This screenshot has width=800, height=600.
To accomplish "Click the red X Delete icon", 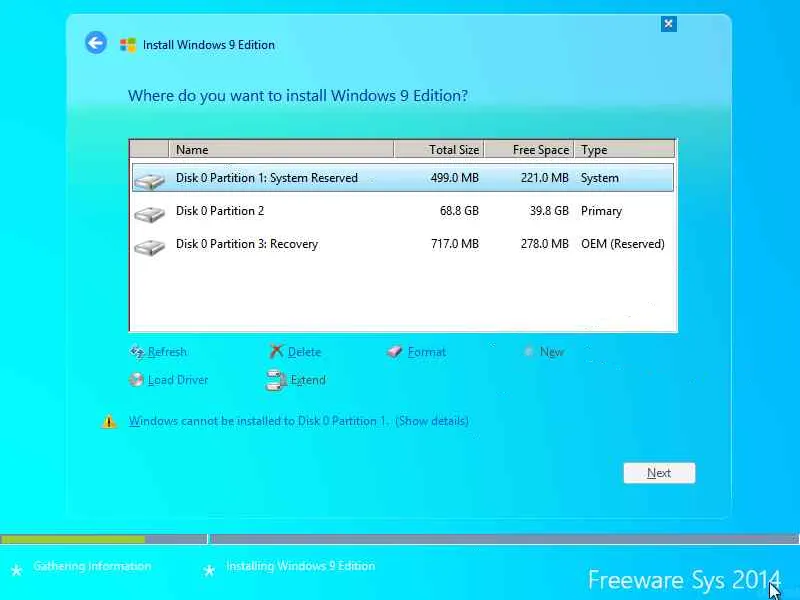I will tap(276, 351).
